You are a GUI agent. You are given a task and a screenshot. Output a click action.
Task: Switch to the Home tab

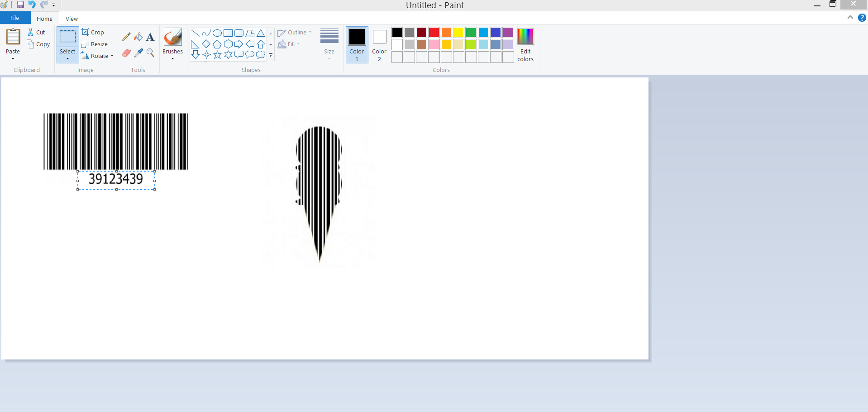pos(44,19)
